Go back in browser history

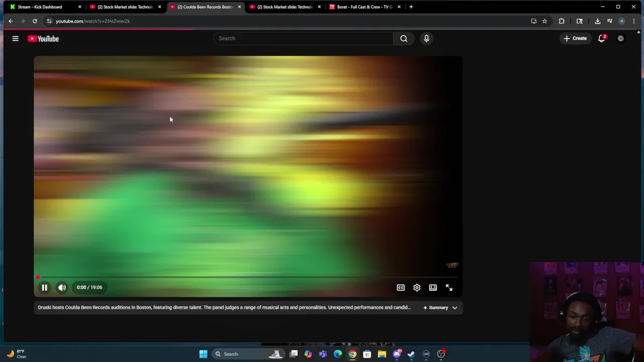point(11,21)
